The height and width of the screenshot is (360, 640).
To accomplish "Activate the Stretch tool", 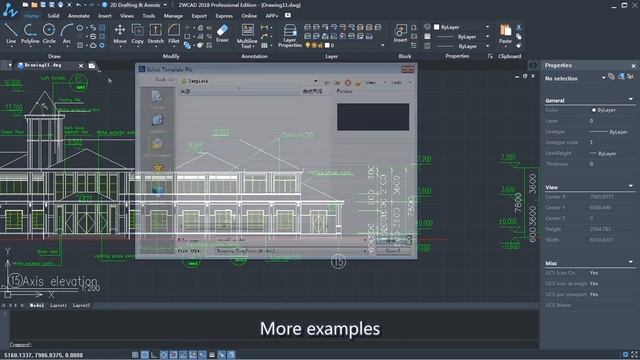I will (x=156, y=33).
